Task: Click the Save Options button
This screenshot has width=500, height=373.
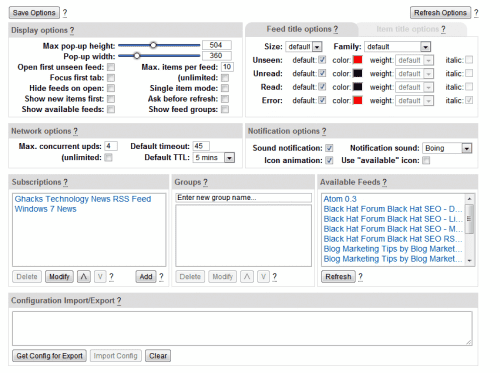Action: [x=34, y=13]
